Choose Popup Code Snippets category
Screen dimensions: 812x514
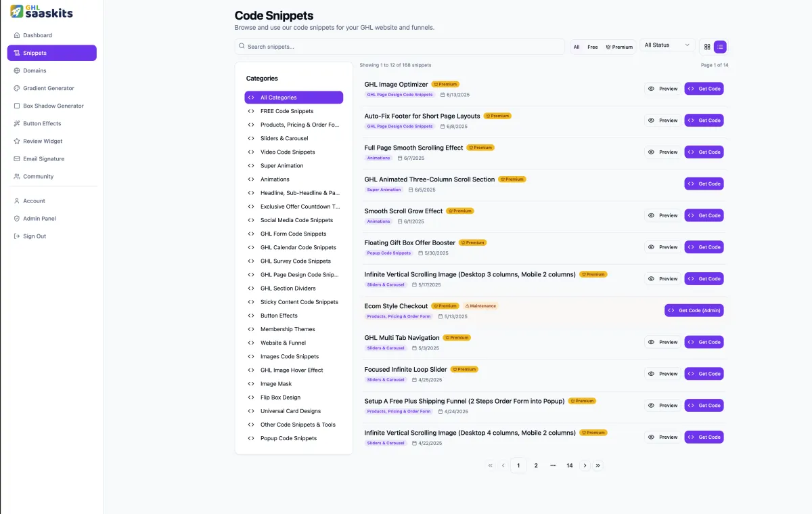click(x=294, y=438)
